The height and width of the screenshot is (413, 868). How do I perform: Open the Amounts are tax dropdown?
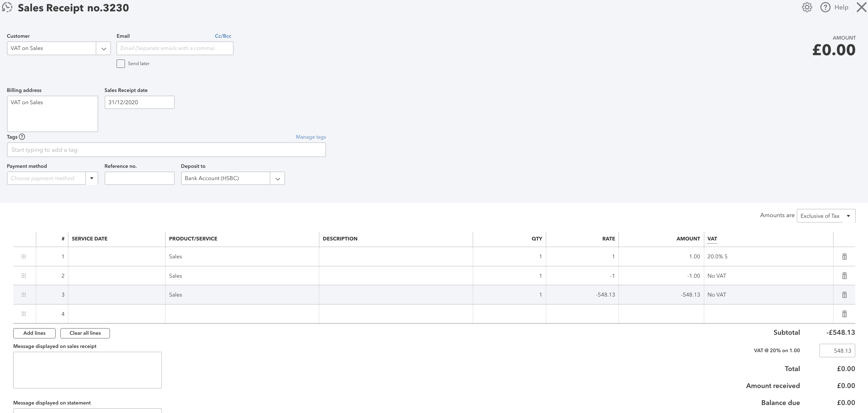click(x=826, y=216)
